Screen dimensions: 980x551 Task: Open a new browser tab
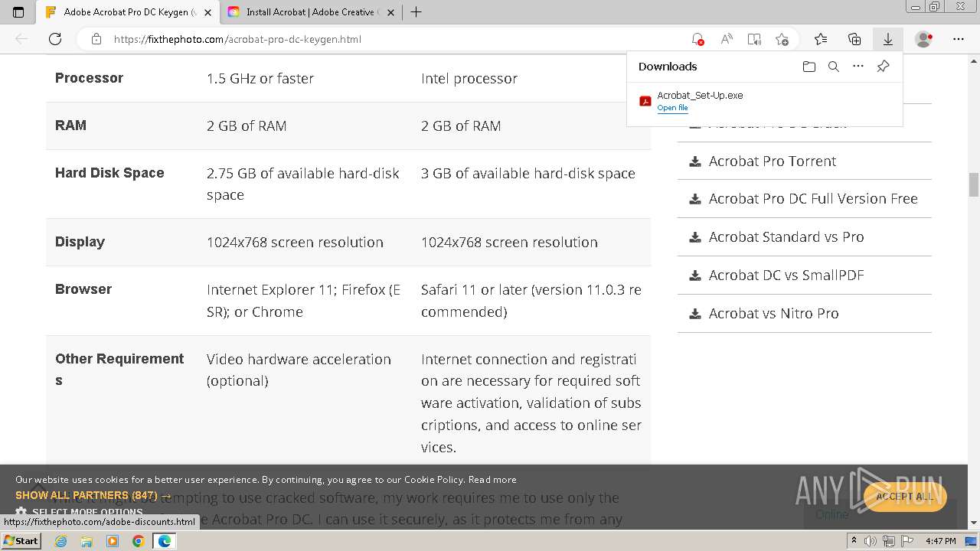tap(416, 12)
